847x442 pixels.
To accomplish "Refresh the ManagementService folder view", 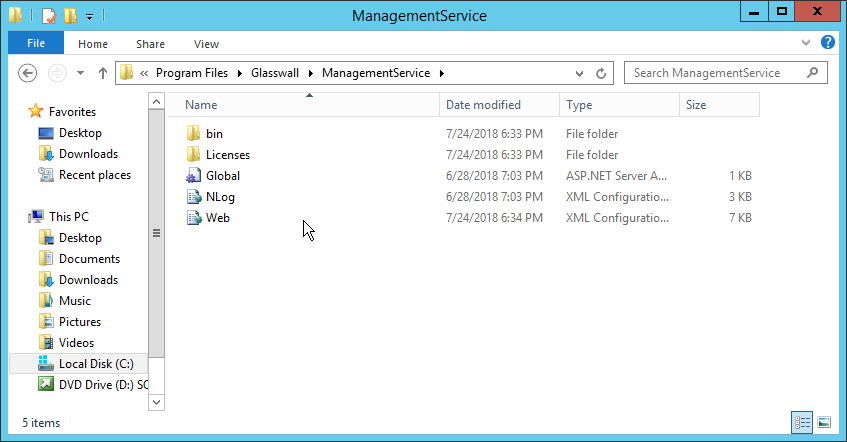I will [601, 73].
